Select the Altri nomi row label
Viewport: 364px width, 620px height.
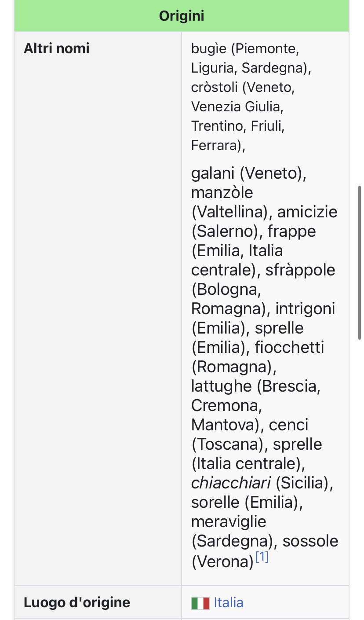[57, 48]
